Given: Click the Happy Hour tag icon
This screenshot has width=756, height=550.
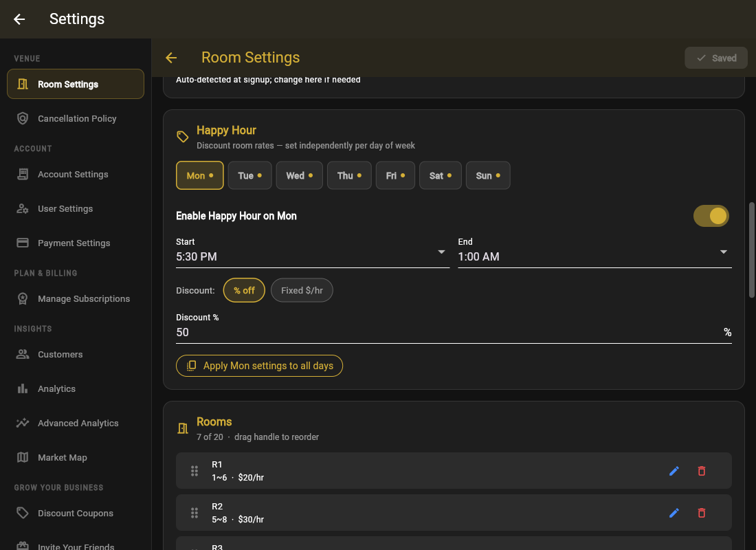Looking at the screenshot, I should [182, 137].
